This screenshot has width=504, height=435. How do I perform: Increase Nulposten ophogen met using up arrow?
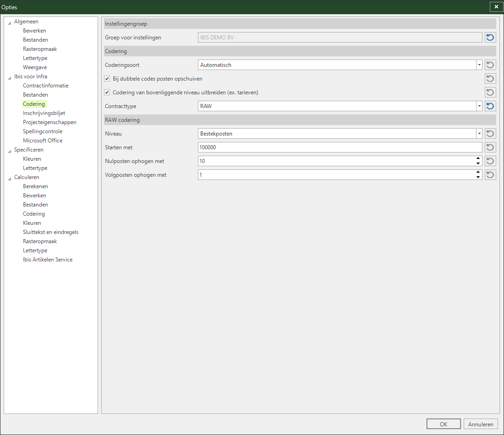[478, 159]
